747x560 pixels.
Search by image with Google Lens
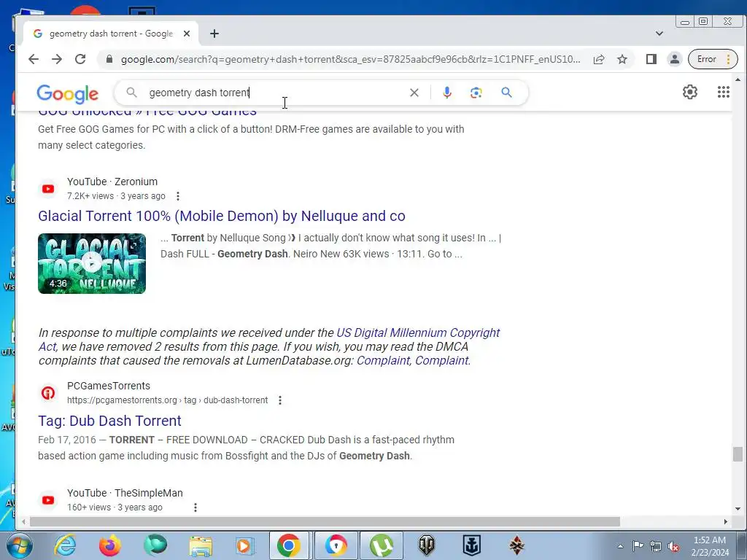coord(476,93)
